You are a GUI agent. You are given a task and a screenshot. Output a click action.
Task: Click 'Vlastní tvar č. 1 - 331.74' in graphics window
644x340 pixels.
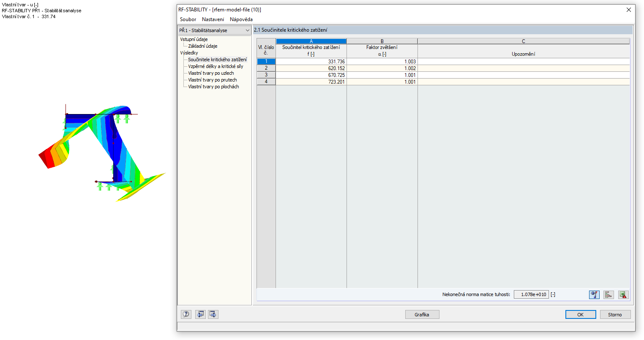pyautogui.click(x=29, y=16)
